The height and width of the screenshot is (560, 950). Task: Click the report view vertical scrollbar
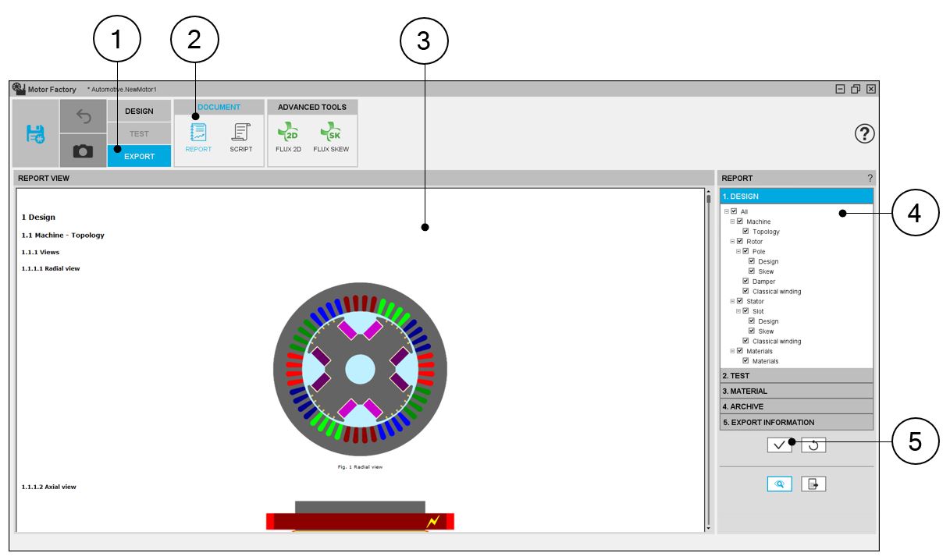click(708, 359)
